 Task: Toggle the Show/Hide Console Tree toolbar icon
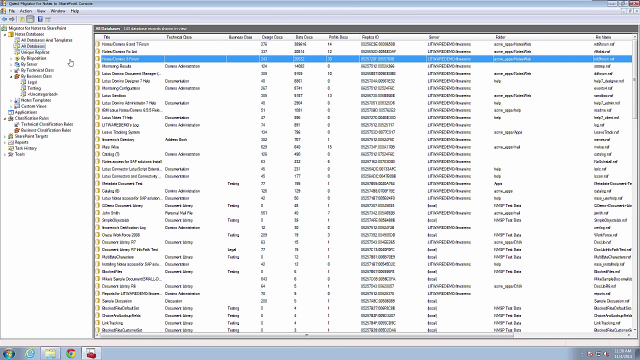point(30,19)
